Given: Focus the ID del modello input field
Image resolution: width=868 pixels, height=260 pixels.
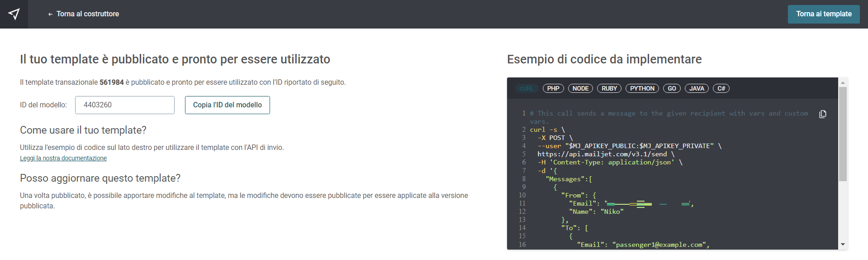Looking at the screenshot, I should [125, 105].
